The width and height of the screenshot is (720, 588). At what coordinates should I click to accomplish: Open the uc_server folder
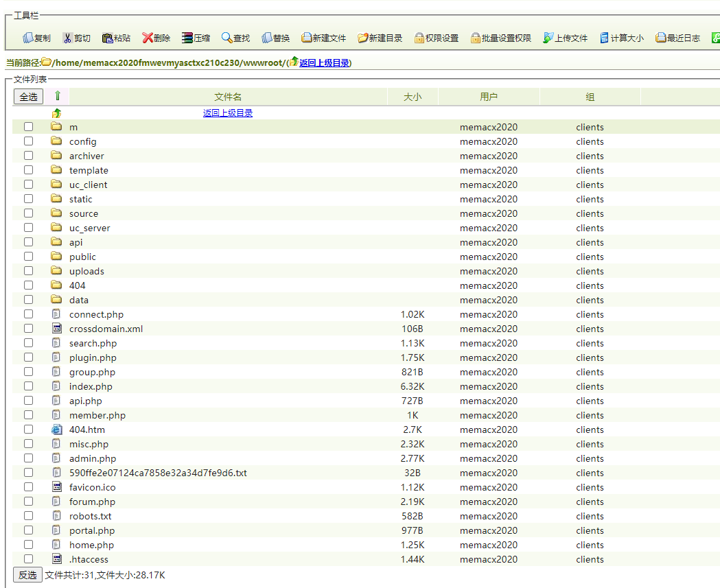click(89, 228)
